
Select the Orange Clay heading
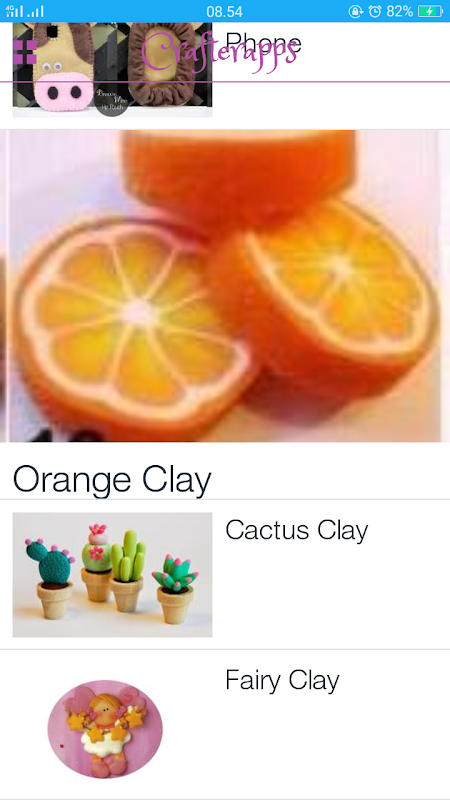pyautogui.click(x=112, y=481)
